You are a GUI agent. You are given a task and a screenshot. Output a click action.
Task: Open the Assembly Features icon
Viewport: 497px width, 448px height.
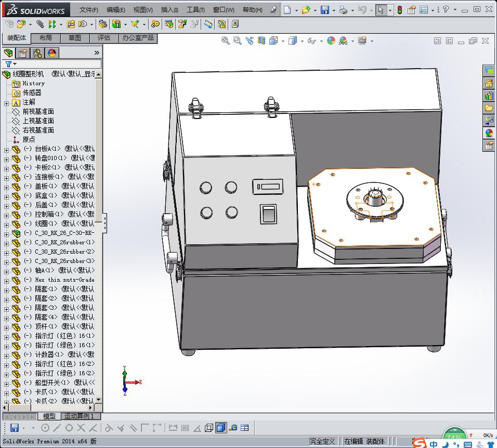tap(116, 24)
